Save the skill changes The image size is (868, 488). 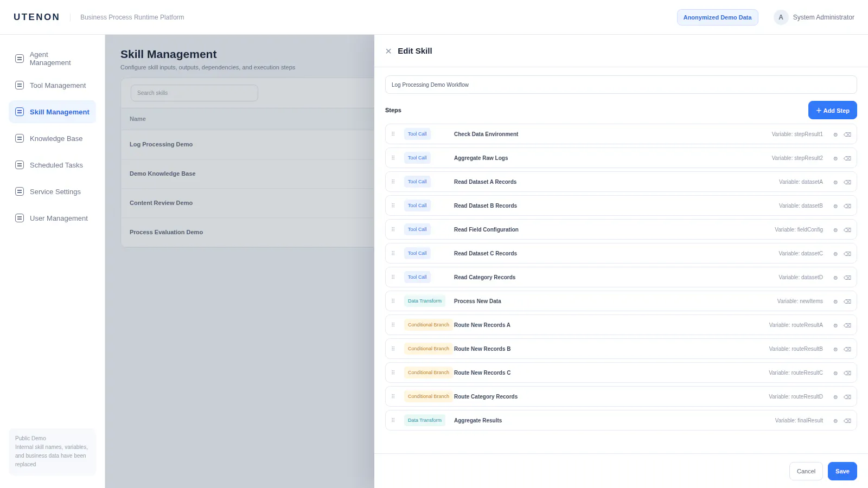(x=843, y=471)
